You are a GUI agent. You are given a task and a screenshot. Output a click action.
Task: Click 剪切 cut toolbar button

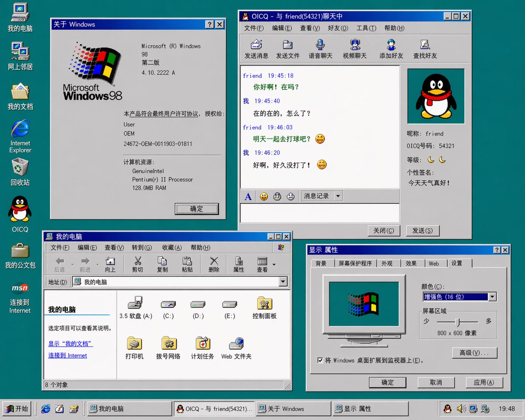tap(137, 265)
